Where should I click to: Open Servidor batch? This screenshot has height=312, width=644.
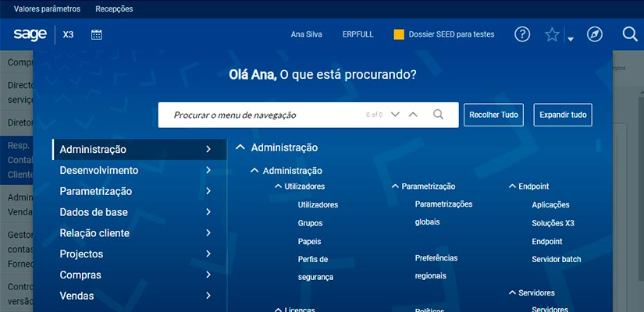pos(556,259)
